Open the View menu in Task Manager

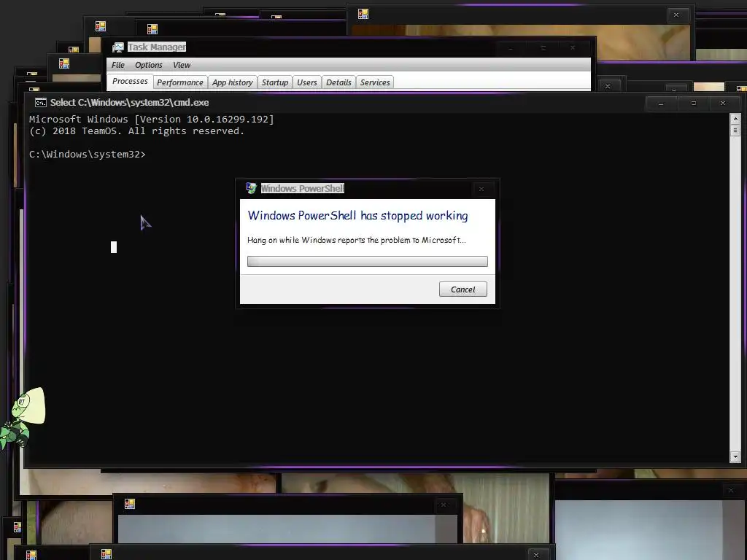coord(182,65)
